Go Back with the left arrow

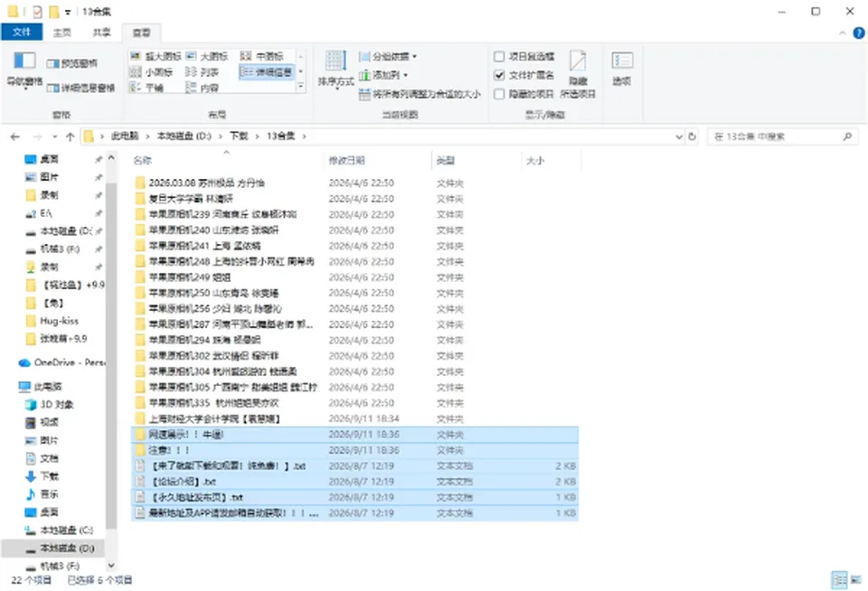tap(15, 136)
